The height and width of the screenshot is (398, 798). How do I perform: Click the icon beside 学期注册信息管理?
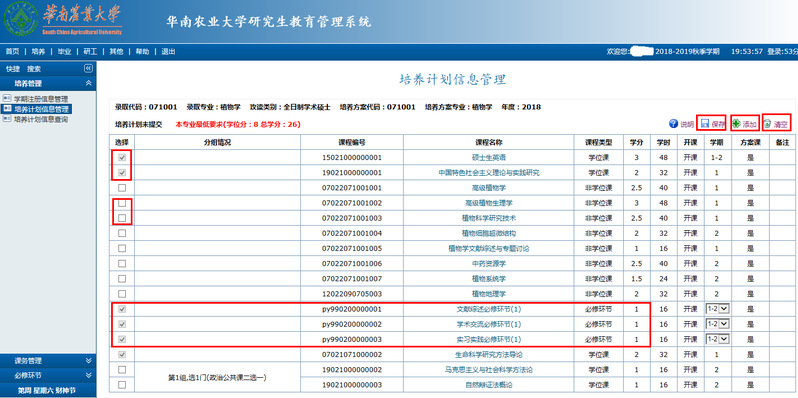coord(7,98)
